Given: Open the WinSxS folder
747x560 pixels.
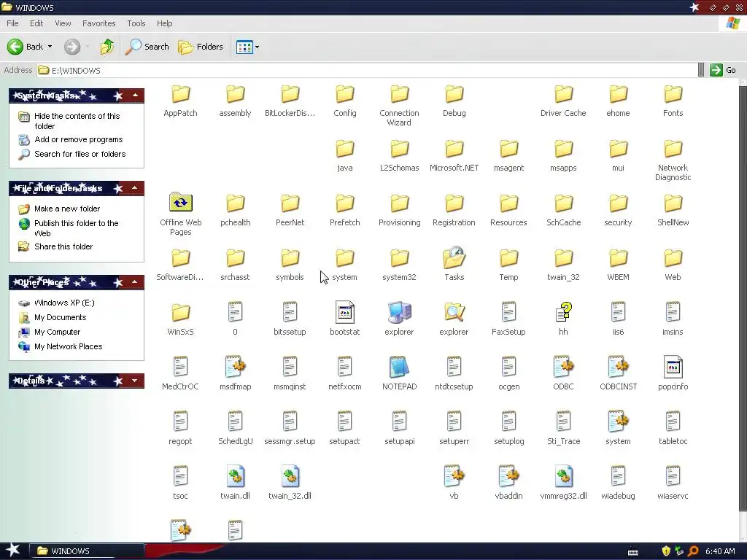Looking at the screenshot, I should (x=181, y=312).
